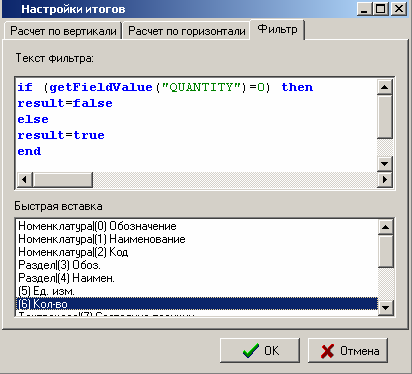
Task: Cancel with the Отмена button
Action: pyautogui.click(x=348, y=351)
